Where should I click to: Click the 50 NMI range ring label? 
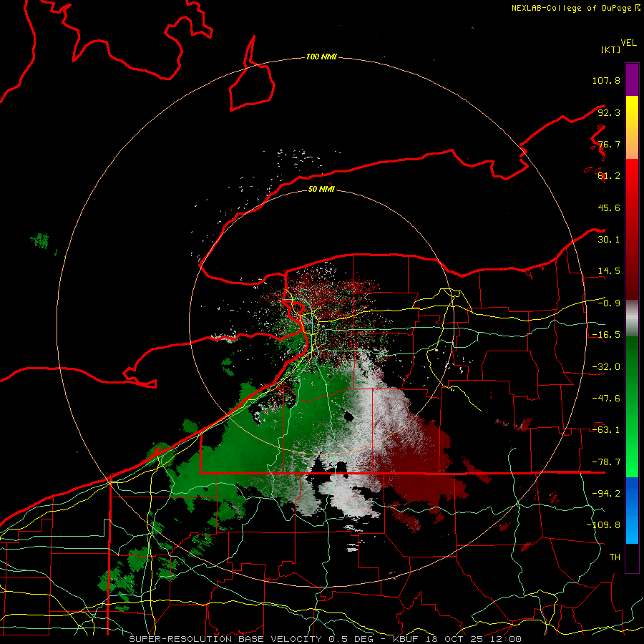click(x=321, y=190)
